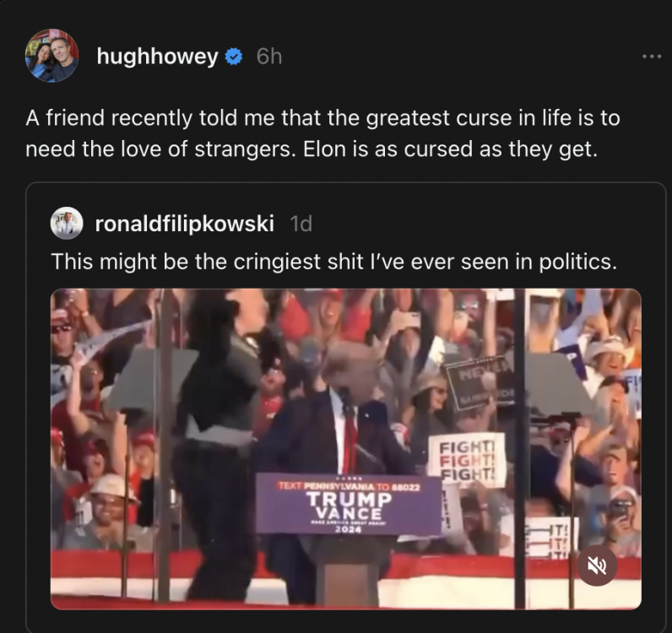Open hughhowey's profile picture
Image resolution: width=672 pixels, height=633 pixels.
tap(51, 56)
